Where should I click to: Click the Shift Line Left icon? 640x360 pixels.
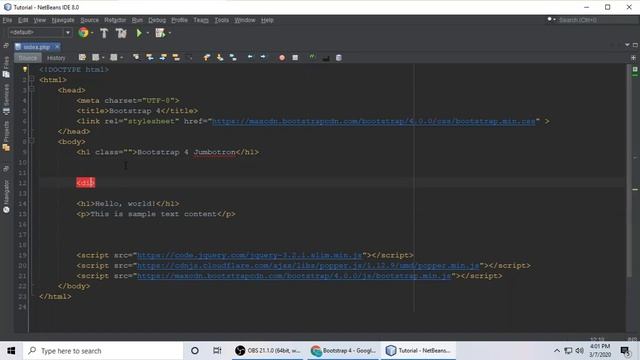pos(250,57)
